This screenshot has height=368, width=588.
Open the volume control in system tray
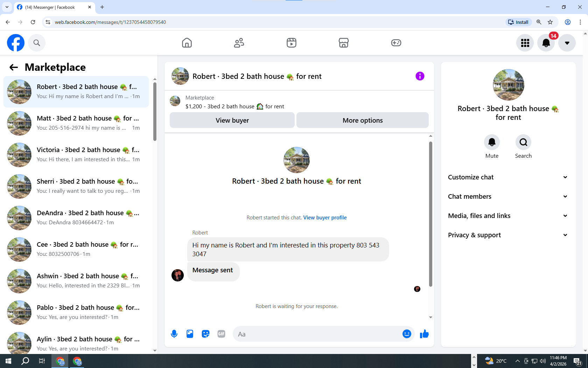543,361
